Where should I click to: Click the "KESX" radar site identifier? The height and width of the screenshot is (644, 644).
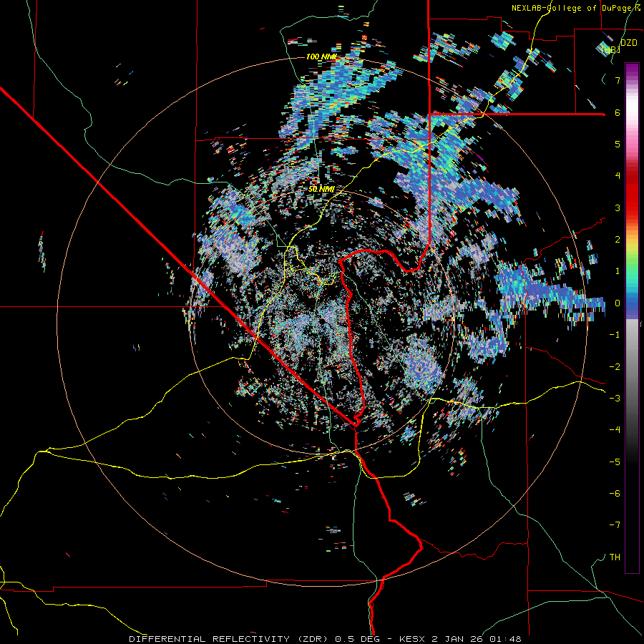[413, 639]
